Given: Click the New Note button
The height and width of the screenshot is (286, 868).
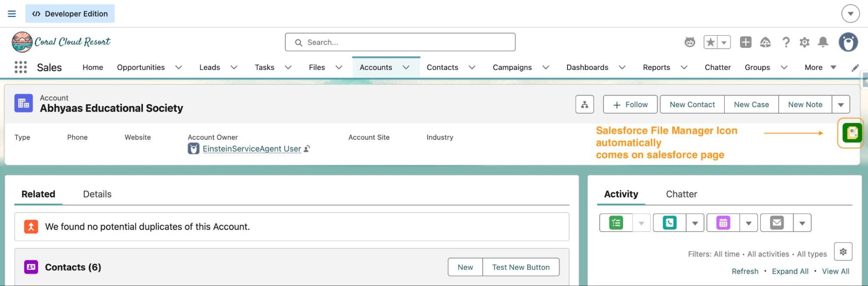Looking at the screenshot, I should [x=805, y=105].
